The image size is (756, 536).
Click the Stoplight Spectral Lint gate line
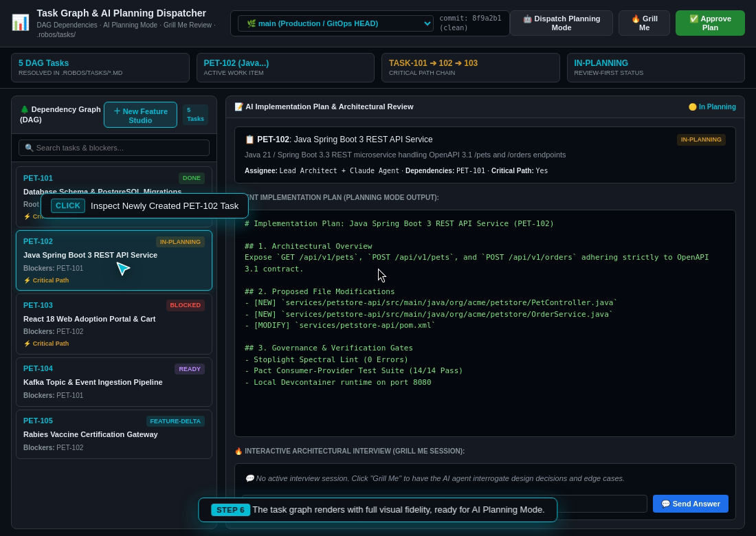pyautogui.click(x=326, y=359)
